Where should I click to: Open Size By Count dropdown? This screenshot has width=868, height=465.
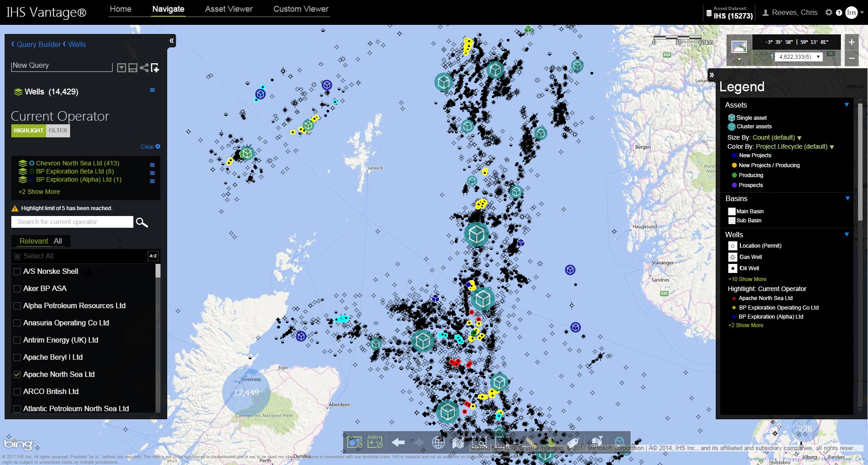777,137
